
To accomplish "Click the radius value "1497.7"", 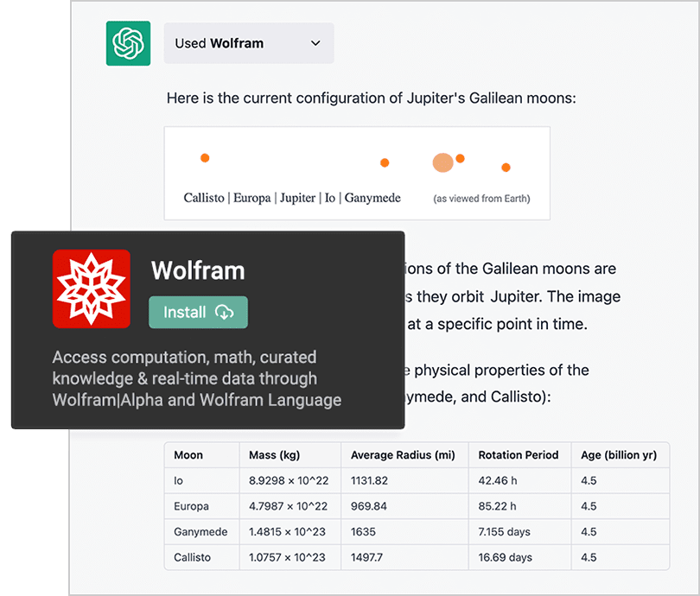I will 366,557.
